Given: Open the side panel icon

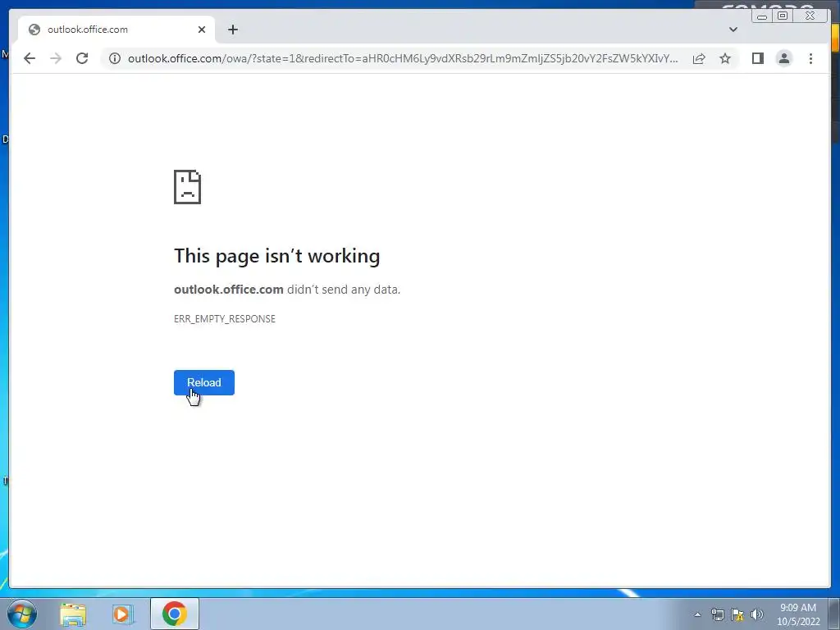Looking at the screenshot, I should click(757, 58).
